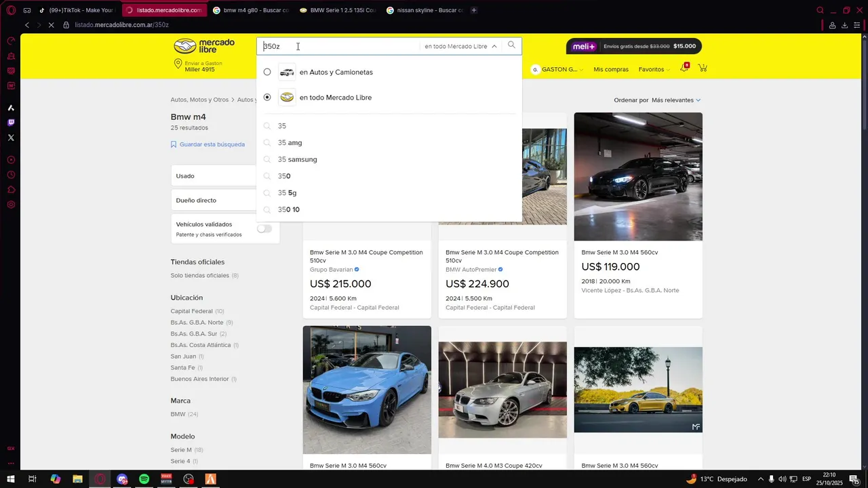Click the Mercado Libre logo
This screenshot has height=488, width=868.
click(x=204, y=46)
